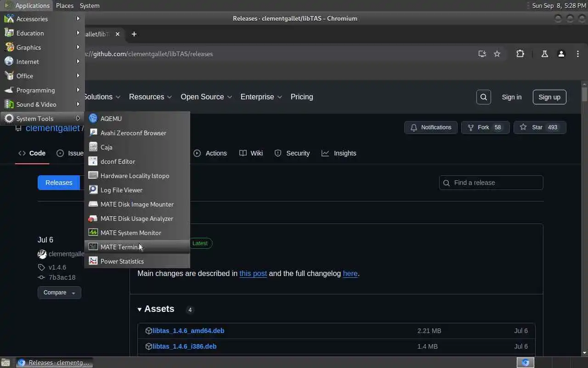The width and height of the screenshot is (588, 368).
Task: Open the System menu
Action: pos(90,6)
